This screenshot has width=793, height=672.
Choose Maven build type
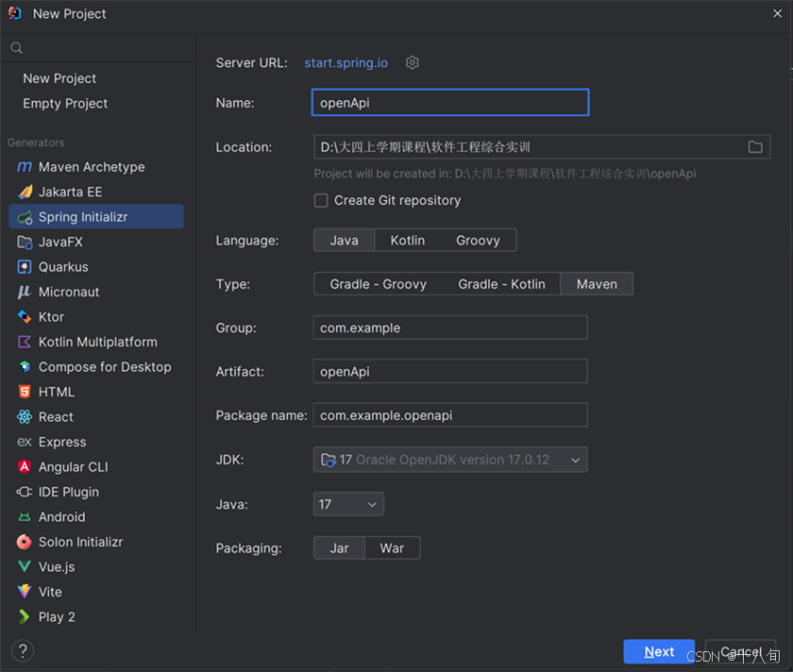tap(597, 284)
